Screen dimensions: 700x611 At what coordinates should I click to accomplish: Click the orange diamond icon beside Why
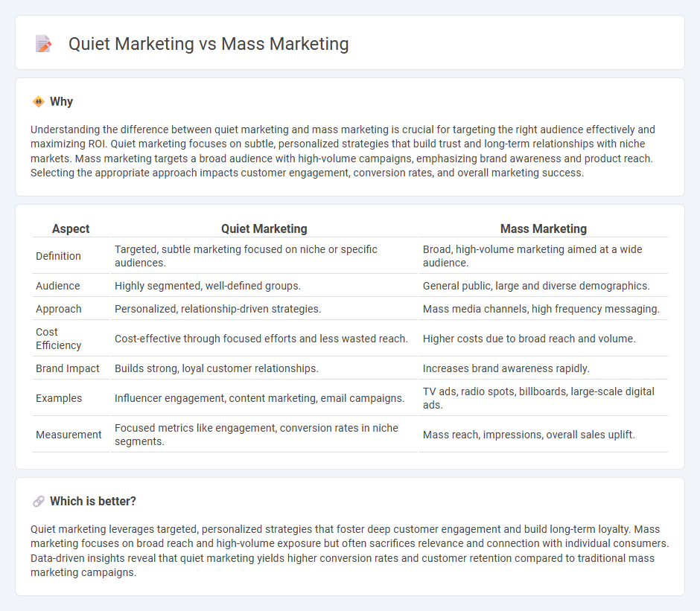click(x=39, y=102)
